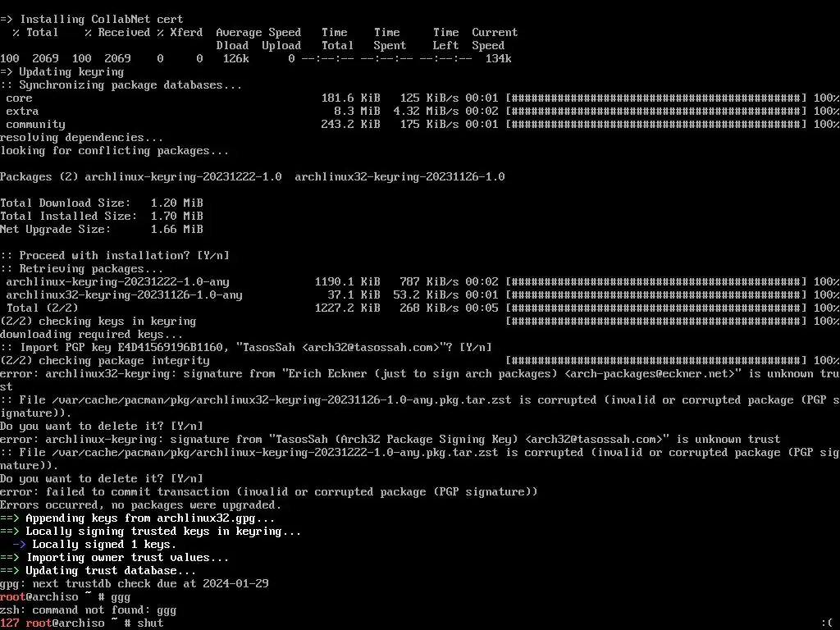Click "Updating trust database..." line

point(98,571)
